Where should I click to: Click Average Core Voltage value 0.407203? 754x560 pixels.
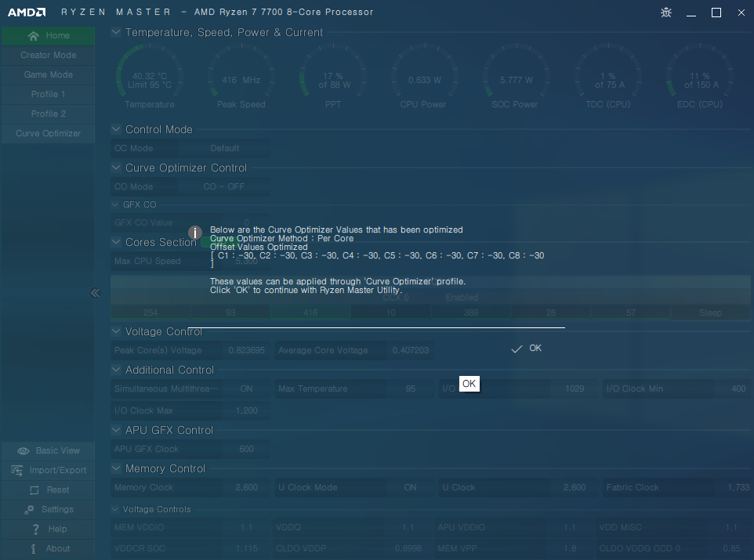410,350
